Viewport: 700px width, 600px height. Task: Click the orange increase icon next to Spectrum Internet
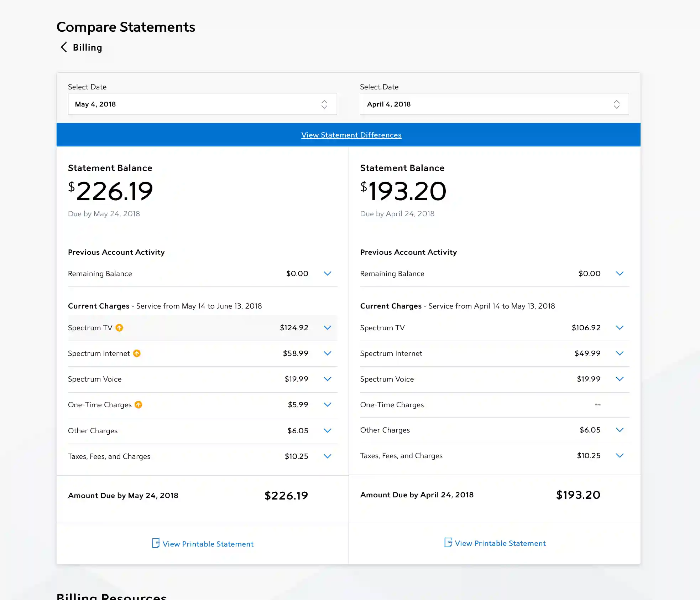137,353
